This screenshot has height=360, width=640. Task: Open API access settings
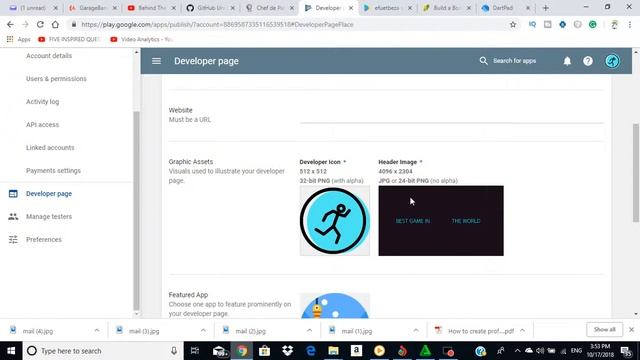(42, 124)
